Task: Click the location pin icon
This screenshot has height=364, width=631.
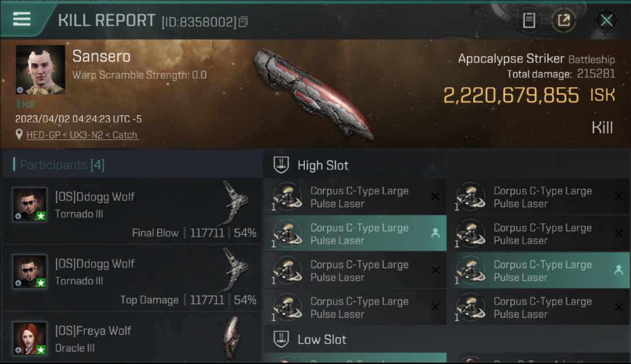Action: point(19,135)
